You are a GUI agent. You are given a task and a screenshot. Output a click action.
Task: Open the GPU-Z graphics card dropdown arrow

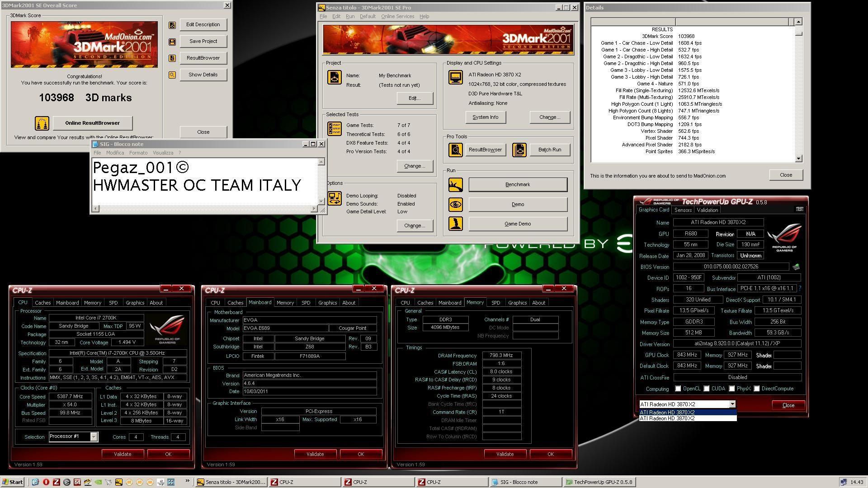click(732, 404)
